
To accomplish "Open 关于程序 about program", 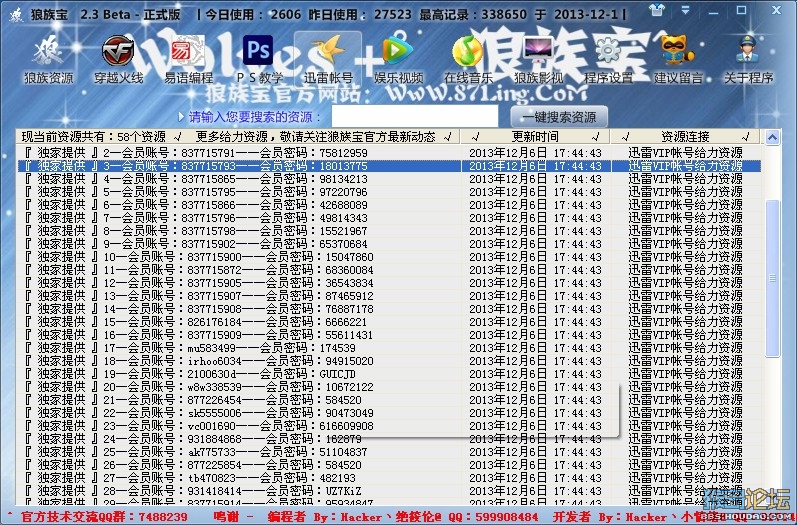I will click(748, 60).
